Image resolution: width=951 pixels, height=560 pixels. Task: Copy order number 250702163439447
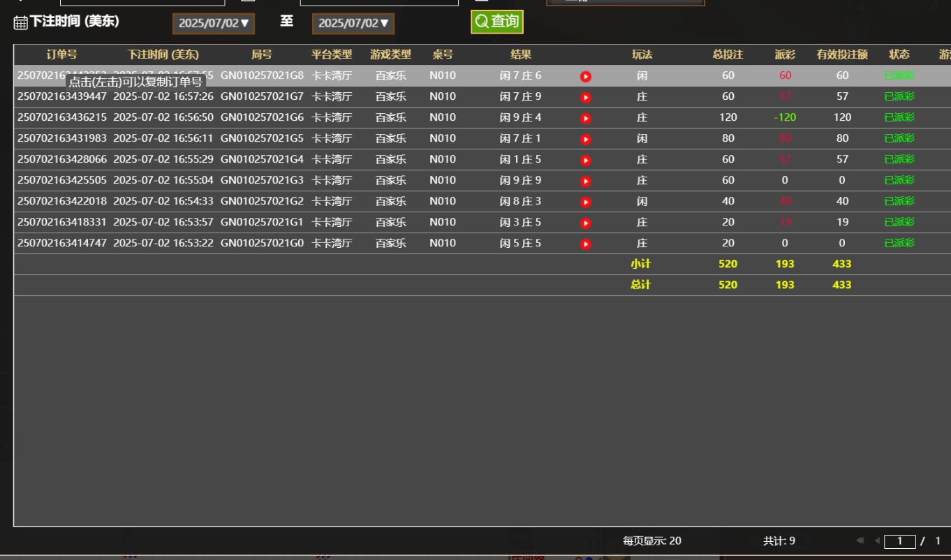[x=62, y=96]
